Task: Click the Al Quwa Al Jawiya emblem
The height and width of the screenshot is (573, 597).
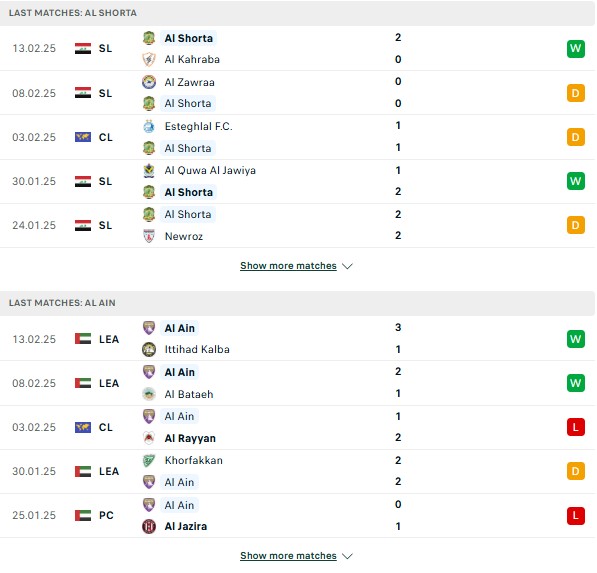Action: 148,171
